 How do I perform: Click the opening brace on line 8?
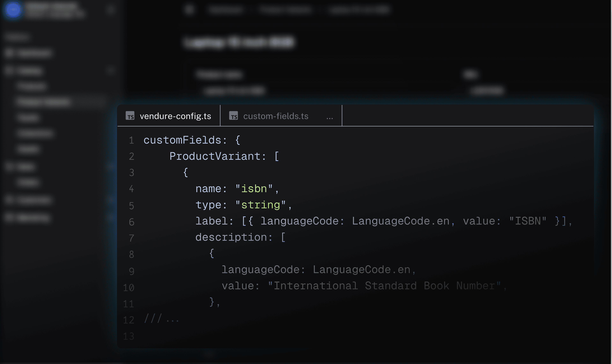point(212,253)
